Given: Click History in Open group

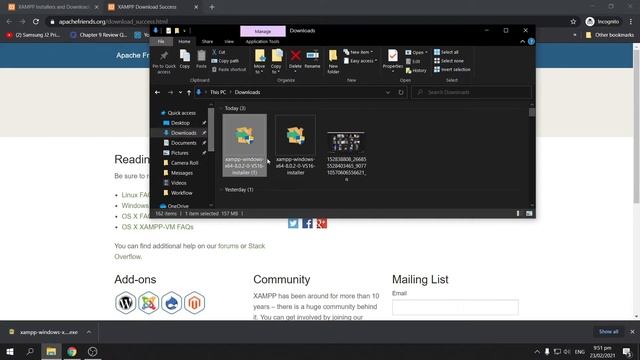Looking at the screenshot, I should [x=416, y=70].
